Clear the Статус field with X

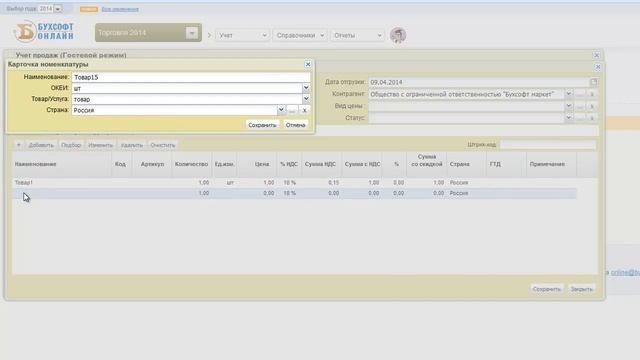click(x=592, y=118)
